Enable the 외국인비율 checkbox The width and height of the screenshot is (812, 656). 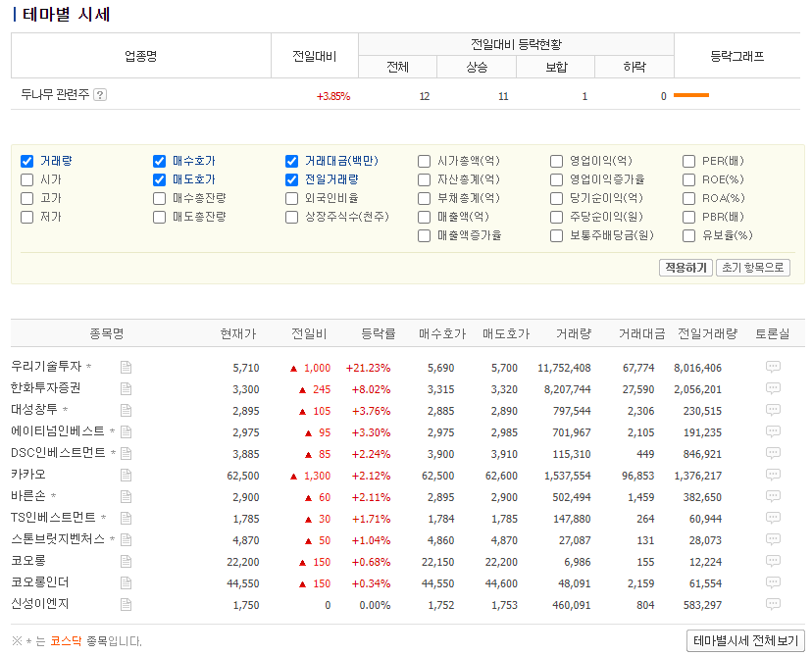(x=291, y=198)
